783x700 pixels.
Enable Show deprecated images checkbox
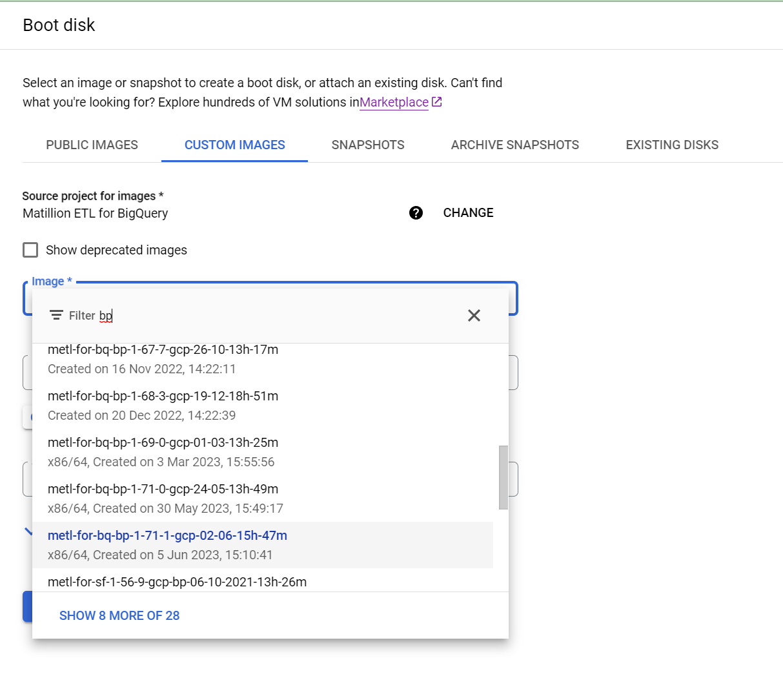point(30,250)
